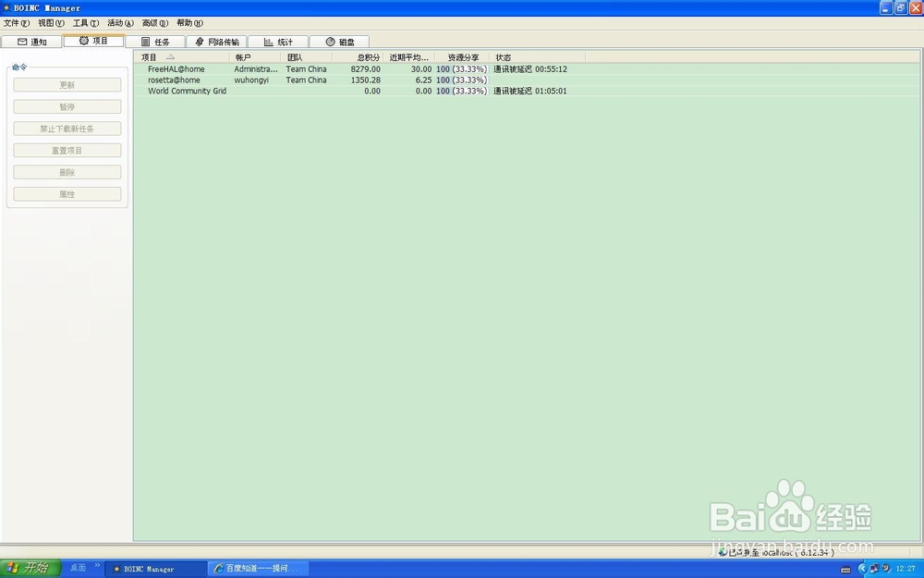Switch to the 通知 tab with envelope icon

point(31,42)
